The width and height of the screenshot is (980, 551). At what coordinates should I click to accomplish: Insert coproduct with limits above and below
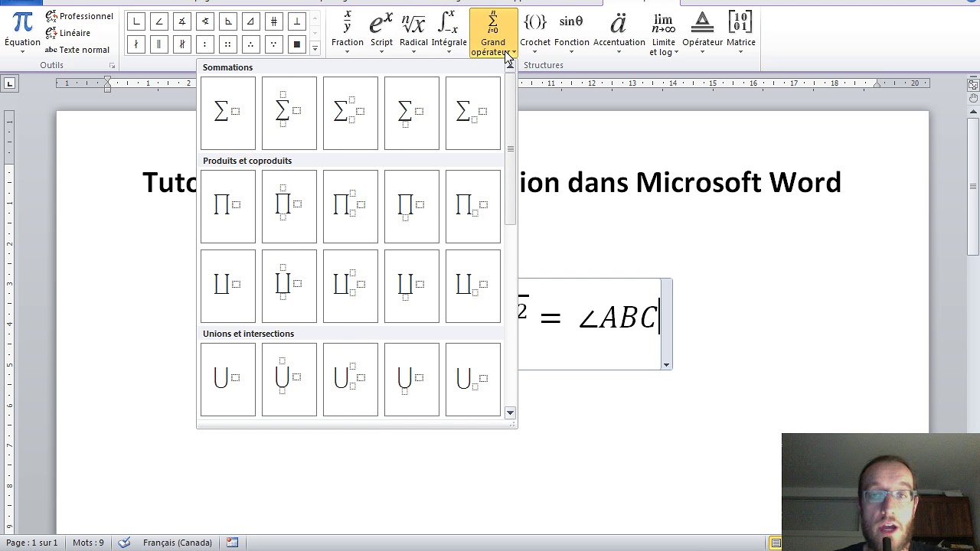(289, 286)
